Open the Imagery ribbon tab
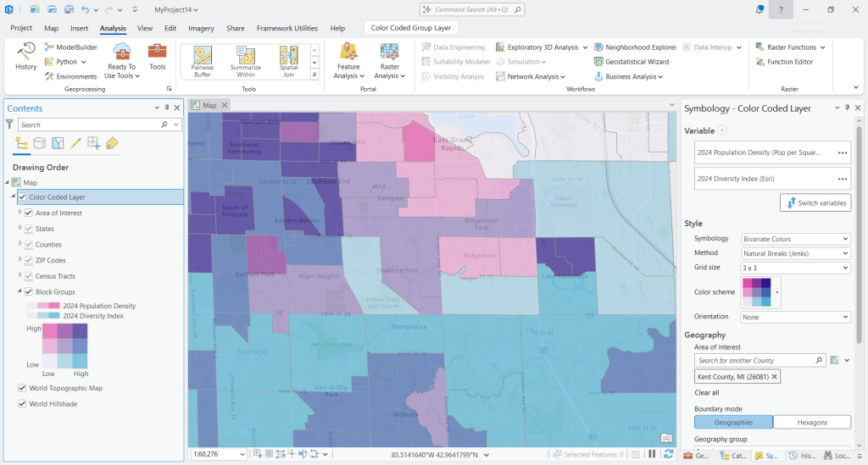Viewport: 868px width, 465px height. pyautogui.click(x=201, y=28)
